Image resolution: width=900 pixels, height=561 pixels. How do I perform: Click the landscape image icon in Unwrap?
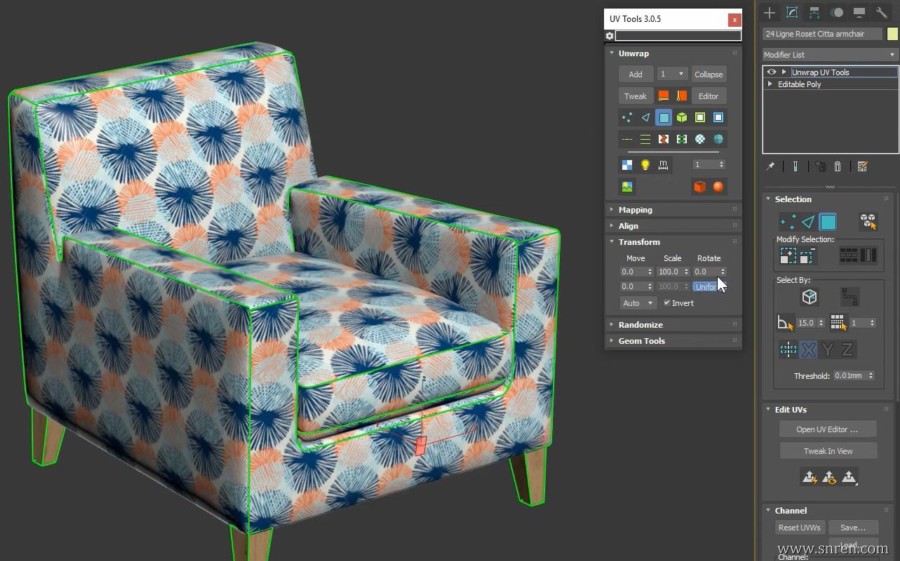pos(627,187)
